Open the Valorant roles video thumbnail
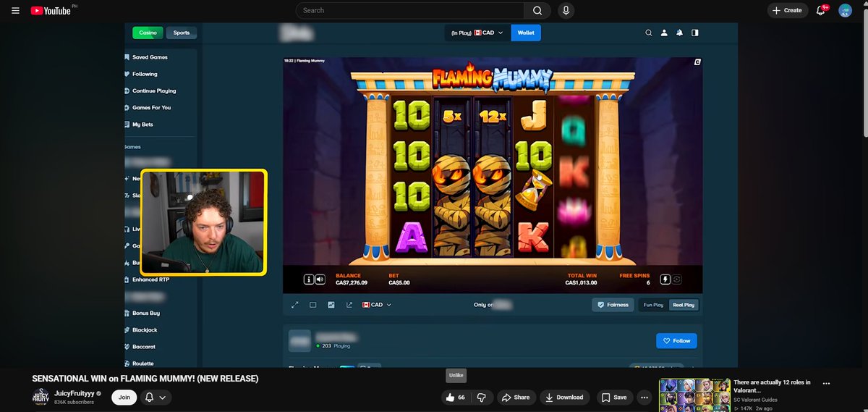The width and height of the screenshot is (868, 412). (x=694, y=395)
